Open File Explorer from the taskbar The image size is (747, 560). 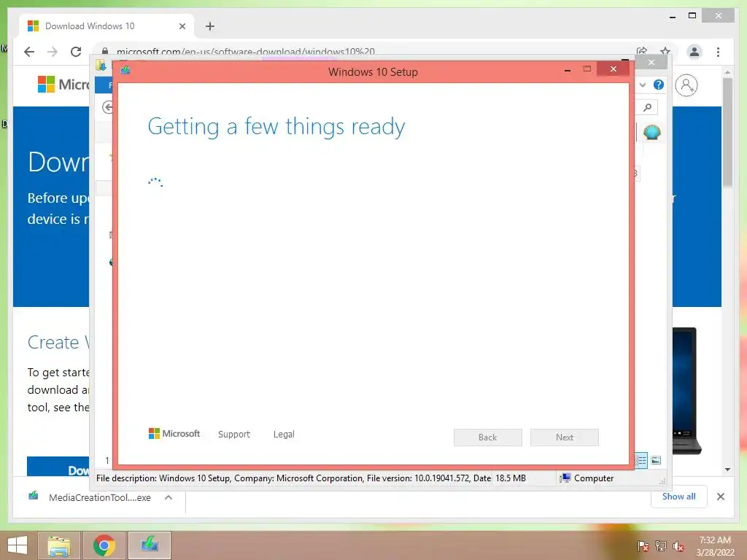(x=59, y=545)
